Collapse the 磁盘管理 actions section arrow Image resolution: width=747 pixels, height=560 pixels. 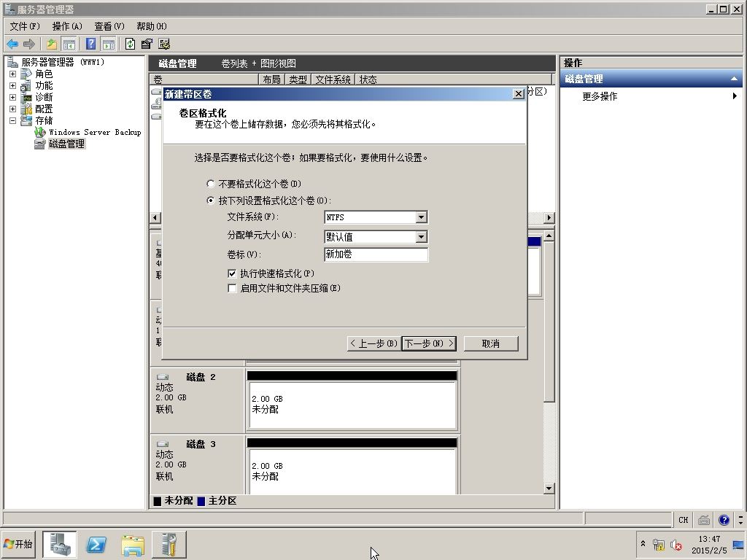[734, 79]
